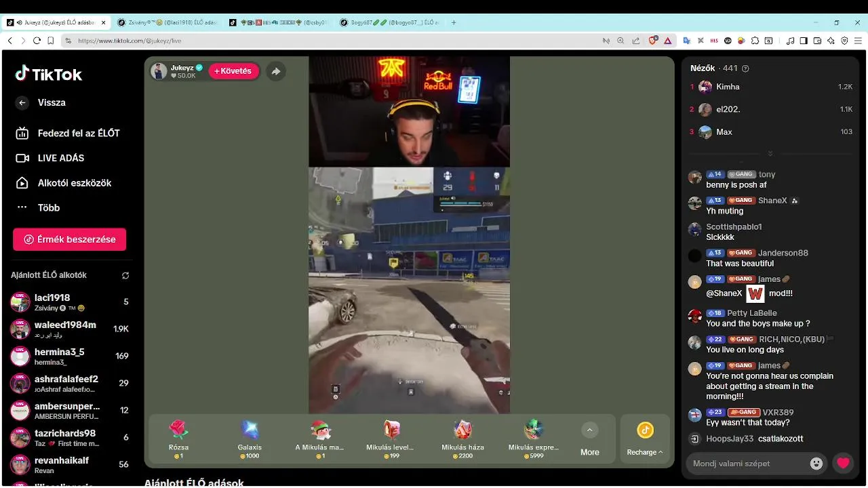Open Fedezd fel az ÉLŐT section
The height and width of the screenshot is (488, 868).
point(67,134)
